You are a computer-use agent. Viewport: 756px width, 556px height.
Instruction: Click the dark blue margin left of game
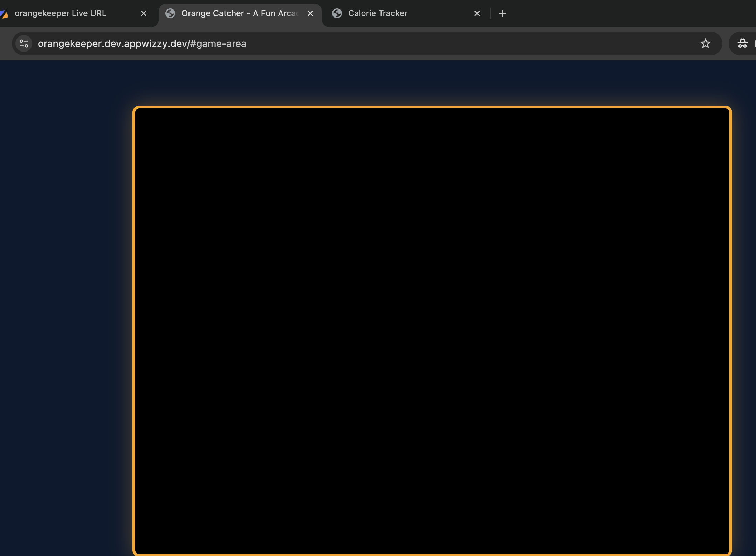(63, 316)
